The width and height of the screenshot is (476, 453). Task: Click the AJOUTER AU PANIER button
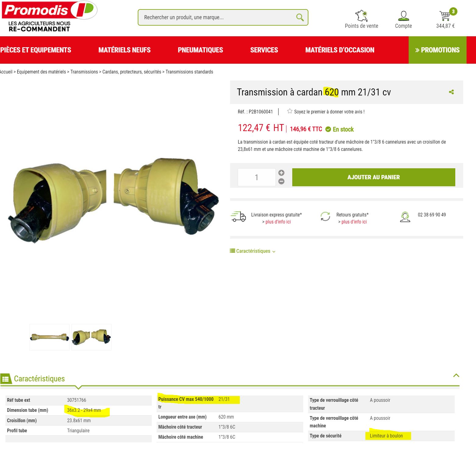[374, 177]
